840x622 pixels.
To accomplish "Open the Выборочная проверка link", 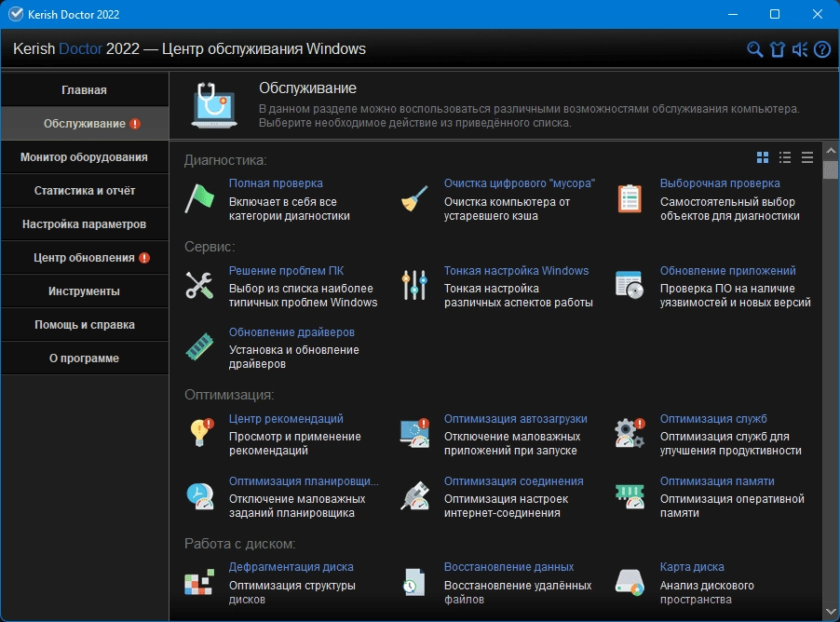I will coord(720,183).
